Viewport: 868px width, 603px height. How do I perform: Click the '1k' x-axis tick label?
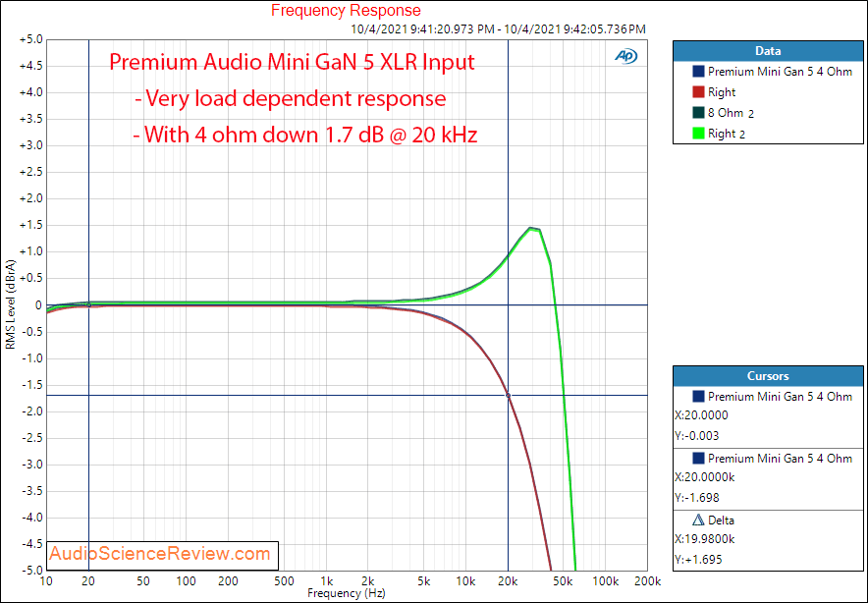pos(326,581)
